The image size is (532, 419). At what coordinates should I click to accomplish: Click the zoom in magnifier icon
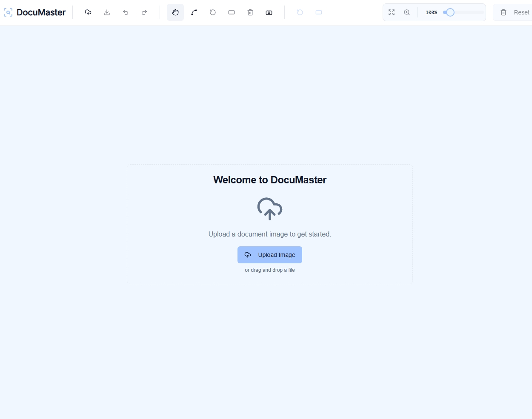coord(407,12)
